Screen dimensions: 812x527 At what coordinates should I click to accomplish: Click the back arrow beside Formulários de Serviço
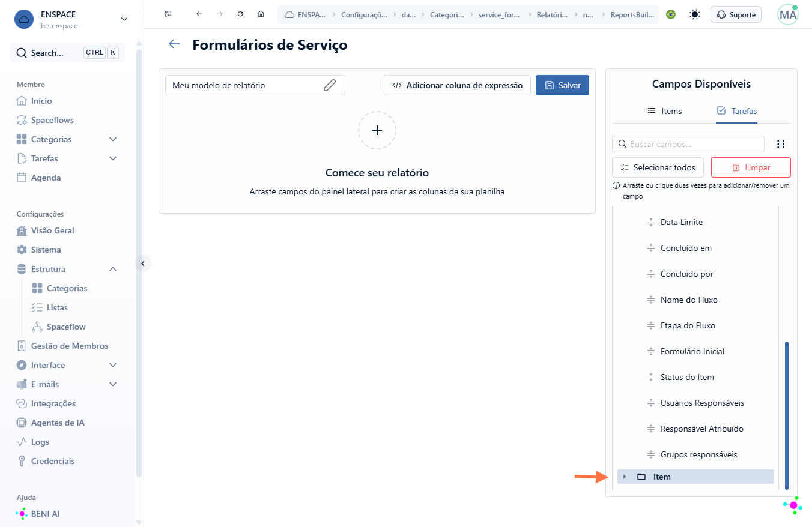[174, 44]
